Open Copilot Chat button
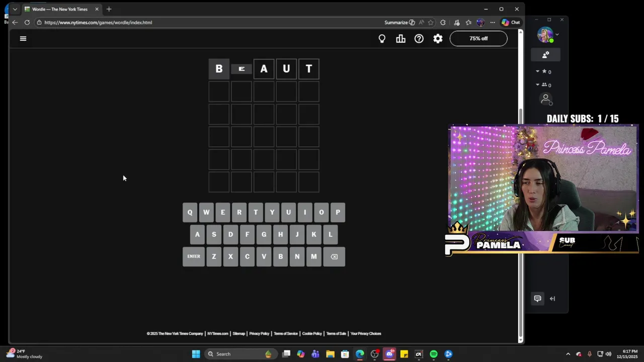The width and height of the screenshot is (644, 362). (x=511, y=22)
